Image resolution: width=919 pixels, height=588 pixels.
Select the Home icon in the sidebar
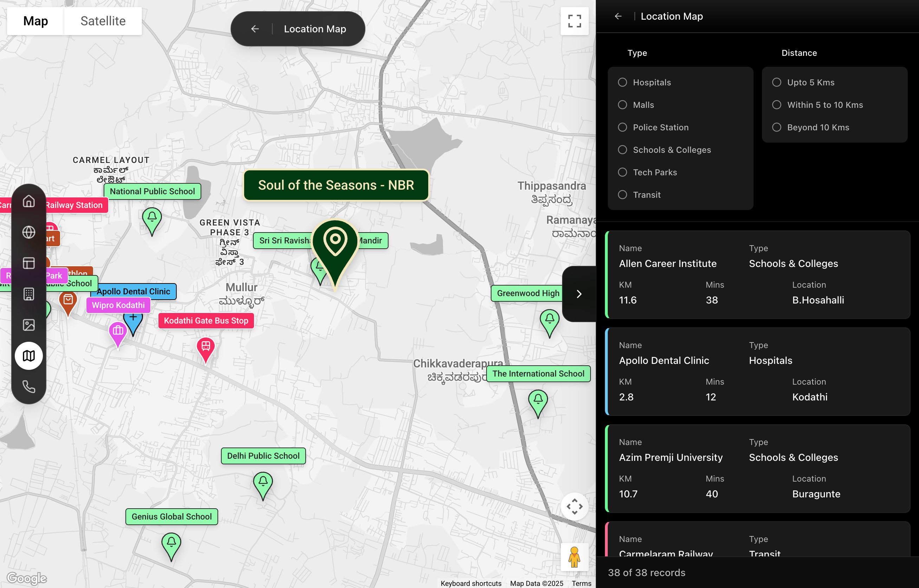30,201
